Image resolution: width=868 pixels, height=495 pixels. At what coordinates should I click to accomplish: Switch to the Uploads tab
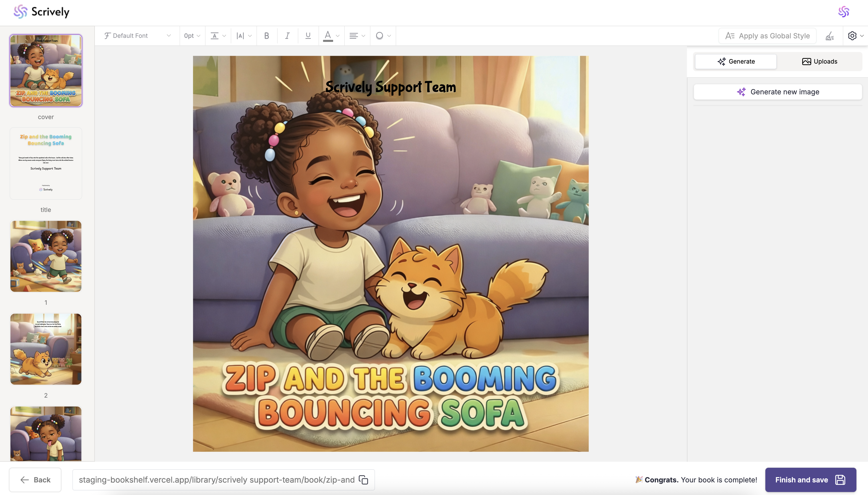click(x=819, y=62)
